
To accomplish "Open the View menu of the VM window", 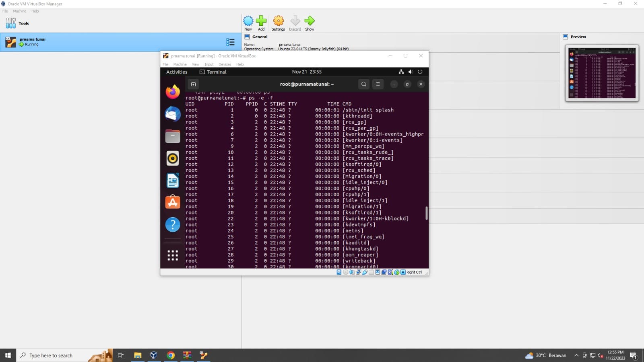I will [196, 64].
